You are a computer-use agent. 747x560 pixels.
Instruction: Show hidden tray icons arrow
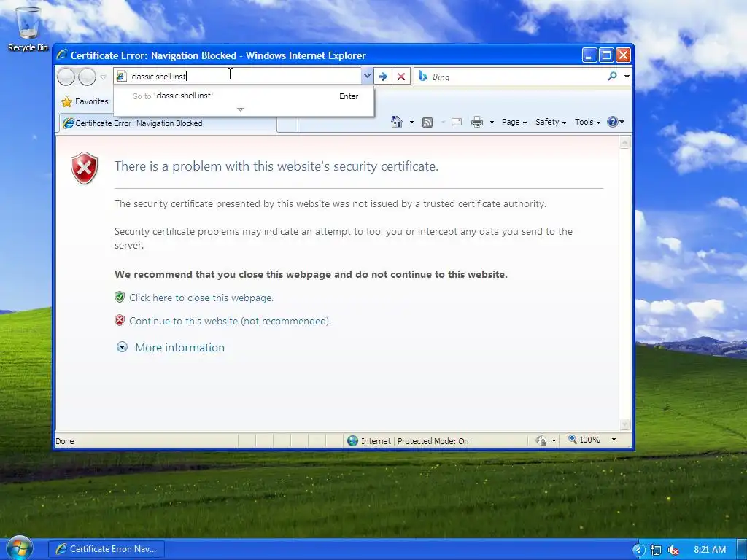tap(638, 550)
